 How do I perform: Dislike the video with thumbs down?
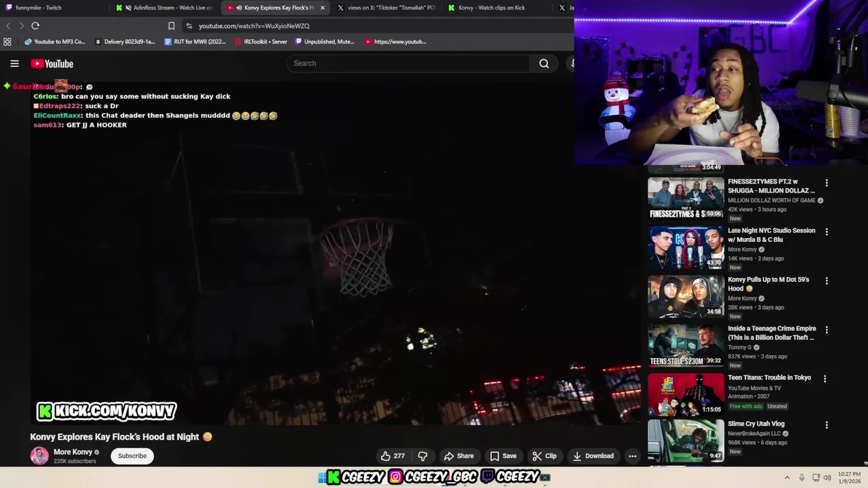click(x=422, y=456)
